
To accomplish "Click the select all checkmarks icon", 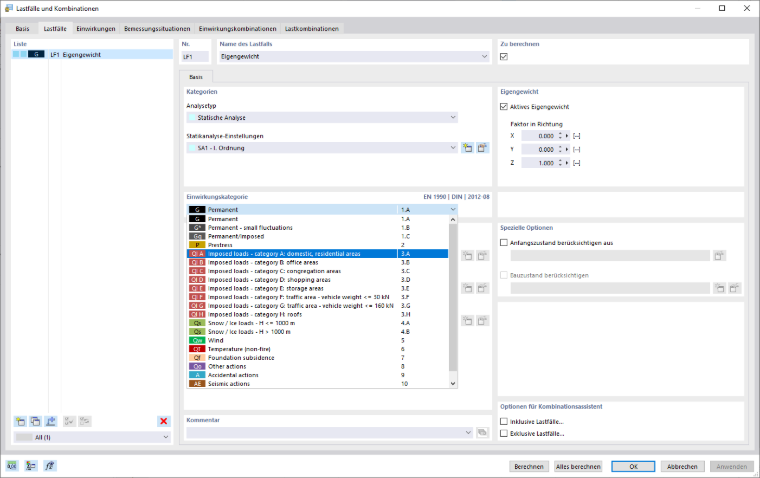I will [69, 421].
